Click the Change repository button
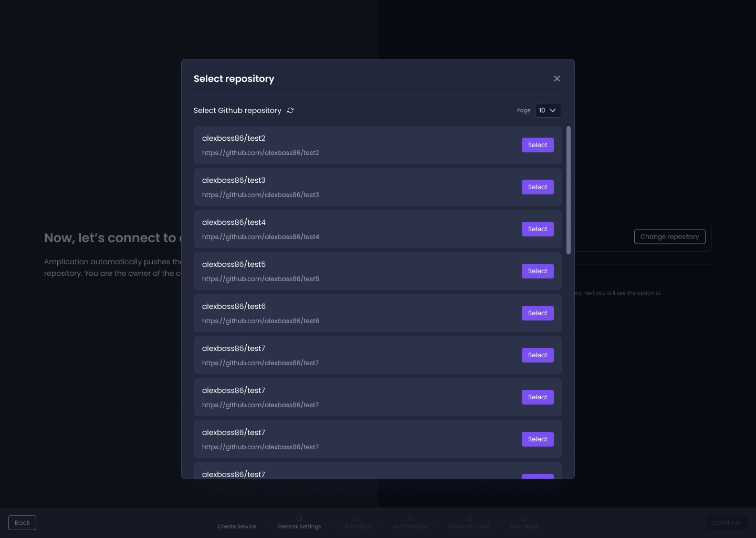Image resolution: width=756 pixels, height=538 pixels. pos(669,237)
